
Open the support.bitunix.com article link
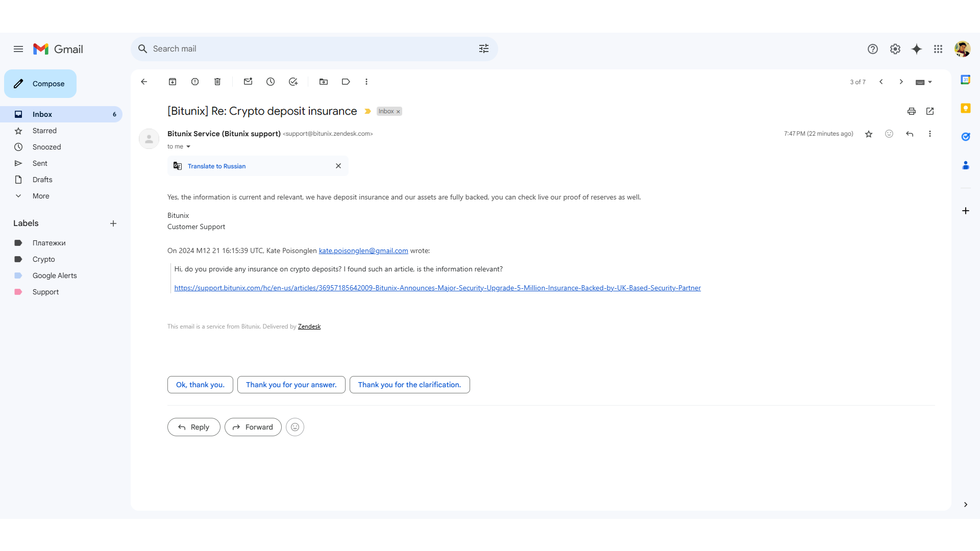tap(437, 288)
